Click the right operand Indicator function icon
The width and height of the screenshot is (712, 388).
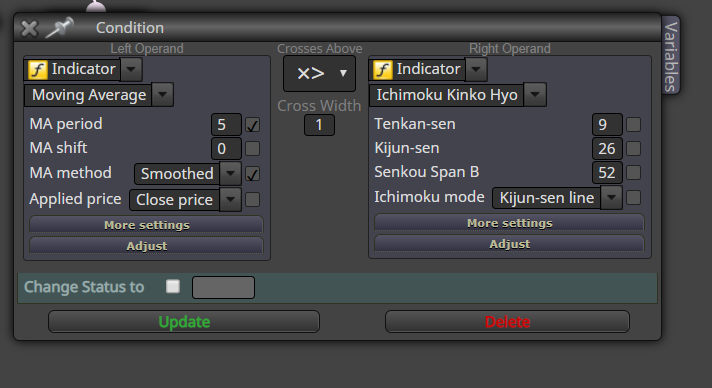(x=383, y=70)
